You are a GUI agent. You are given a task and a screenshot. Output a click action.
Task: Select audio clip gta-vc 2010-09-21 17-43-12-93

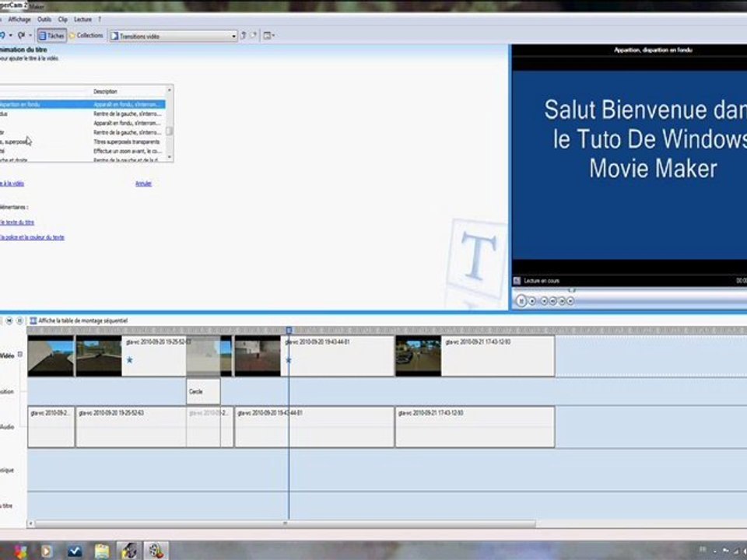(x=475, y=427)
